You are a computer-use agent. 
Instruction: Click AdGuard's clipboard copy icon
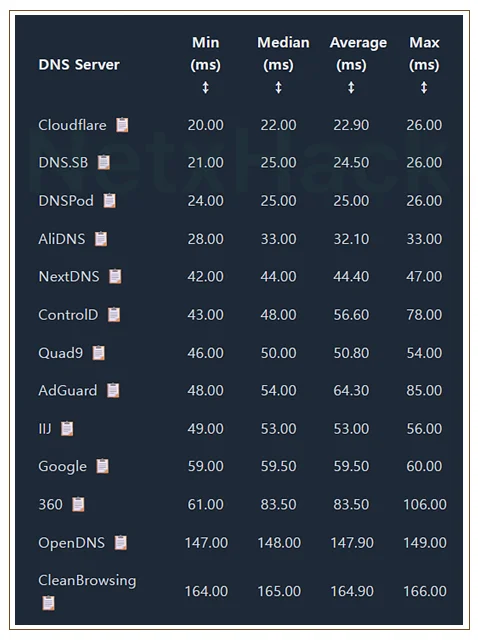tap(113, 390)
